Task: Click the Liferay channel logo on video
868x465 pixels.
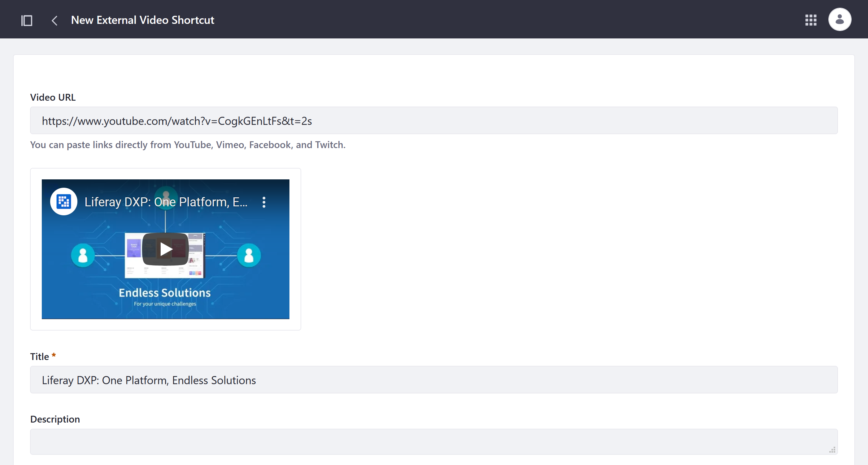Action: (x=64, y=202)
